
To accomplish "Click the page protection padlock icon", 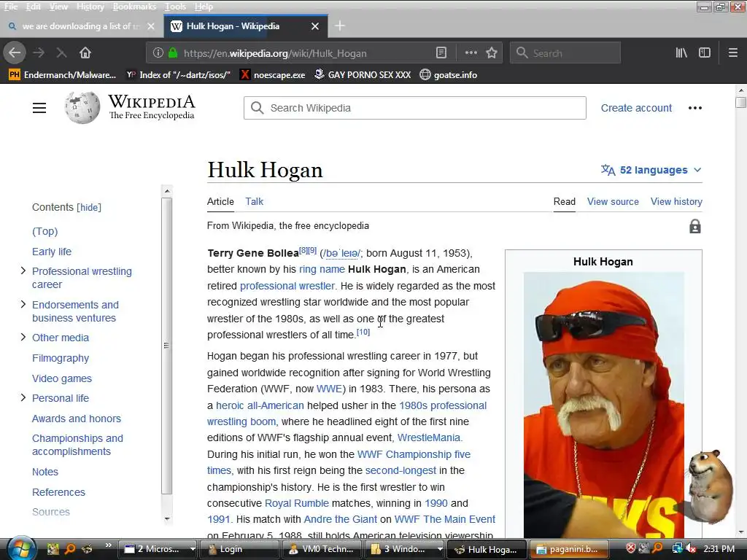I will click(695, 226).
